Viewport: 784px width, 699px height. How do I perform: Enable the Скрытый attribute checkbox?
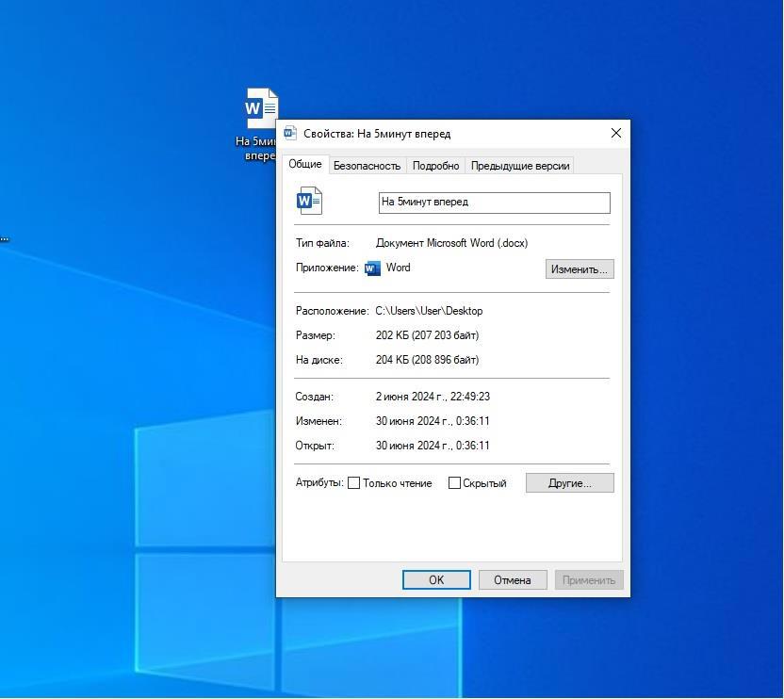[x=454, y=483]
